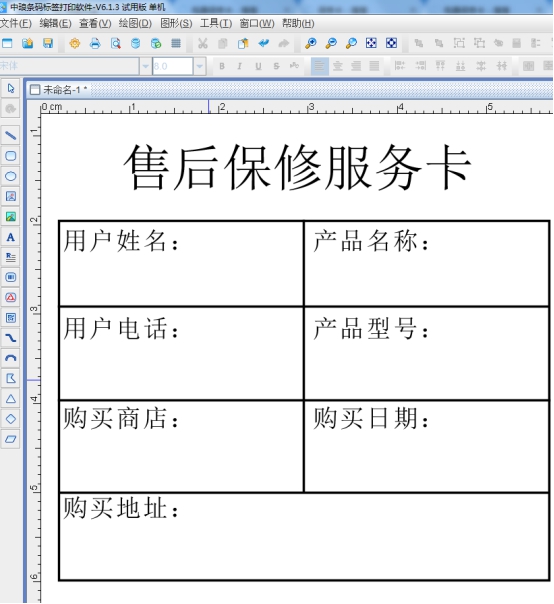Open the 文件(F) menu
554x604 pixels.
pos(15,23)
